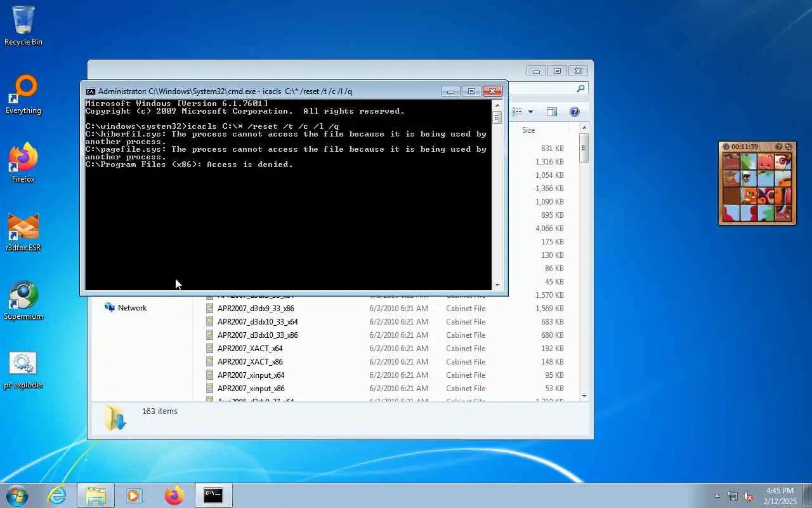Click the Explorer file list scroll-down arrow
812x508 pixels.
pos(584,396)
